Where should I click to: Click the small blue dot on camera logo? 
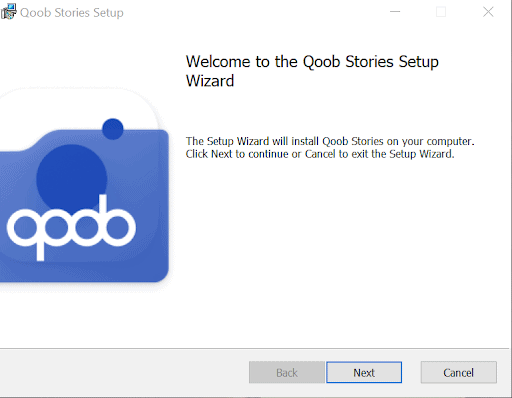(x=113, y=129)
